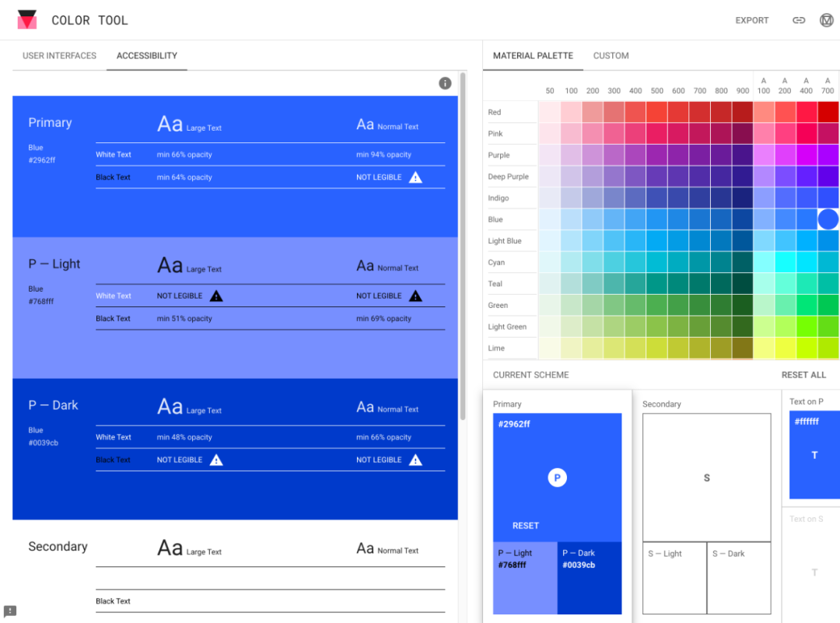Image resolution: width=840 pixels, height=623 pixels.
Task: Pick the Pink 300 swatch
Action: point(614,133)
